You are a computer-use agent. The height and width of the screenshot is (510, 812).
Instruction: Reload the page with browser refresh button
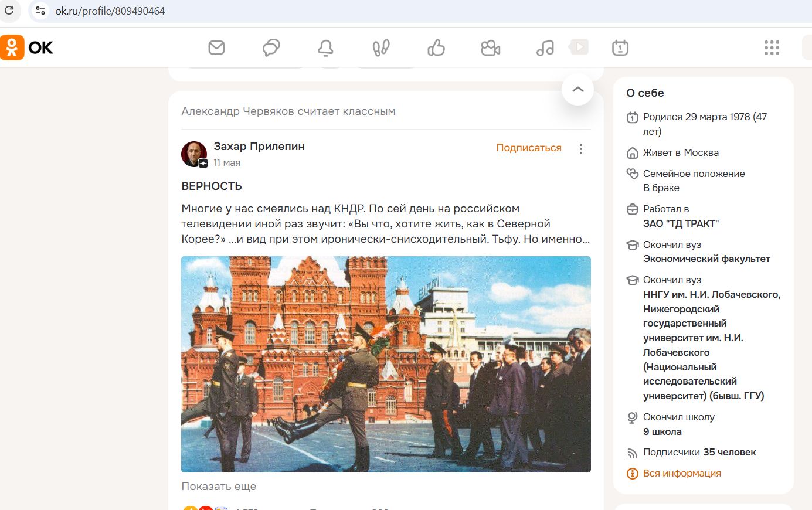9,11
